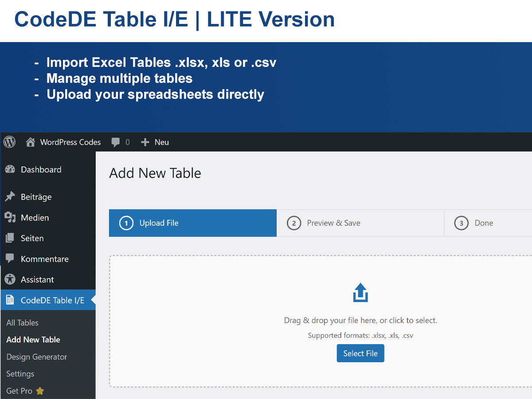532x399 pixels.
Task: Click the Get Pro link
Action: pyautogui.click(x=20, y=391)
